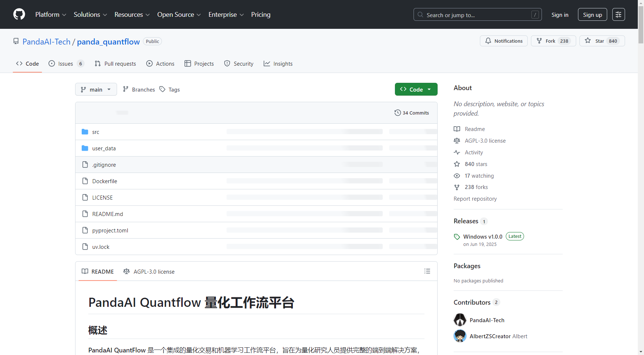Click the scales icon beside AGPL-3.0 license in About

(x=457, y=141)
